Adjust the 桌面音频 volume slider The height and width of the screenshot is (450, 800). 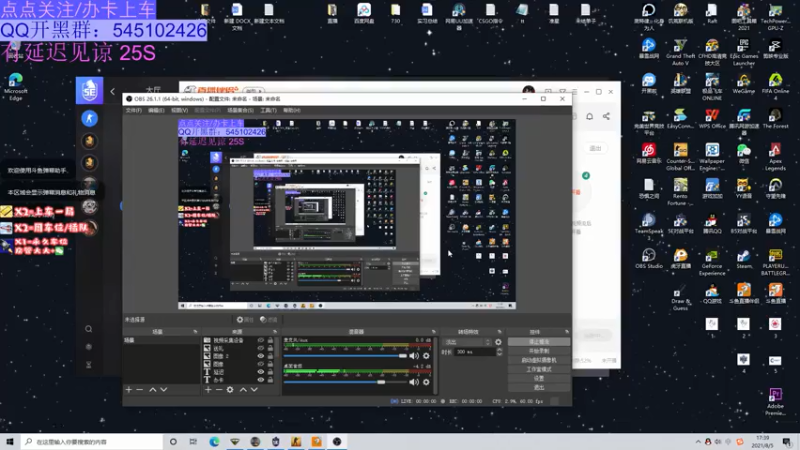coord(345,382)
